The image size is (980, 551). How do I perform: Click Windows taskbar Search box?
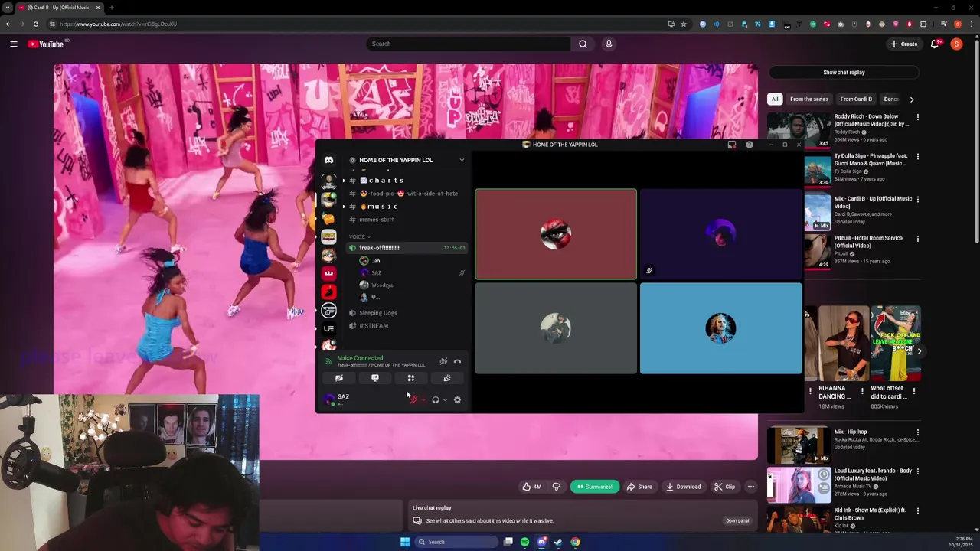(456, 542)
